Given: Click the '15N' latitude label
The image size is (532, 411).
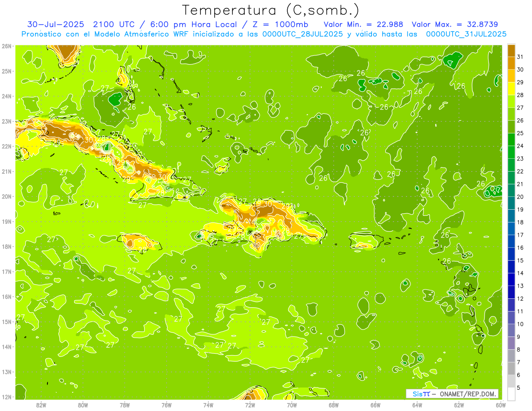Looking at the screenshot, I should (7, 322).
